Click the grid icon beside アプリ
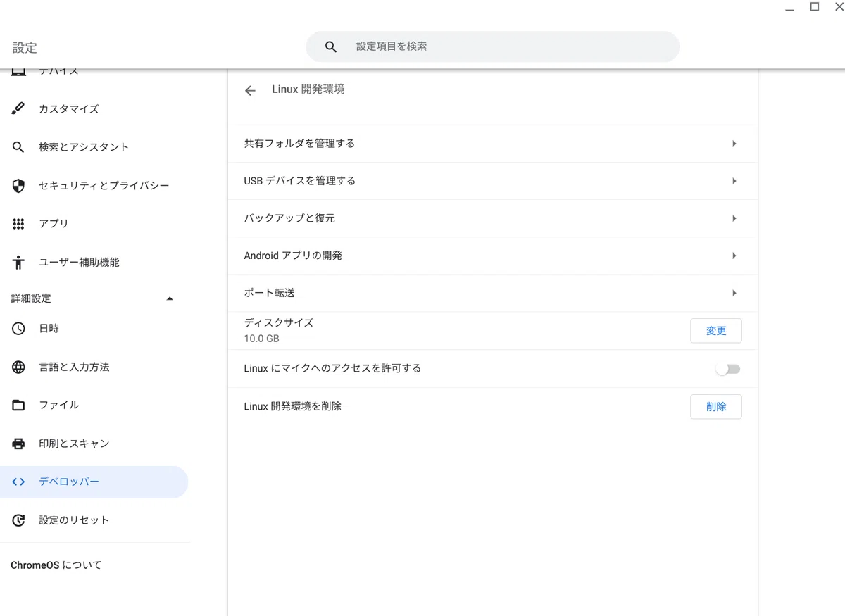This screenshot has height=616, width=845. (x=18, y=224)
